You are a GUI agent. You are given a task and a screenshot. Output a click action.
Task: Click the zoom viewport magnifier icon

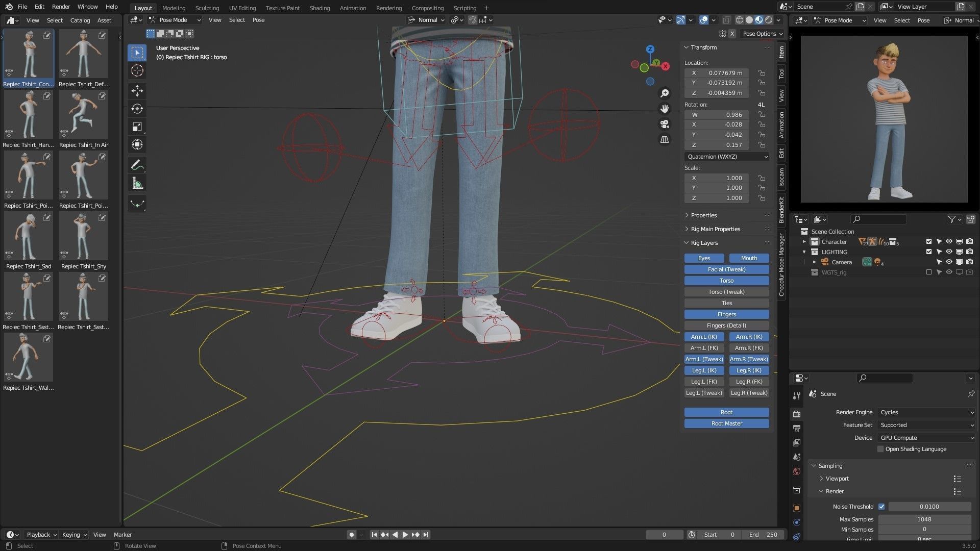(x=665, y=93)
